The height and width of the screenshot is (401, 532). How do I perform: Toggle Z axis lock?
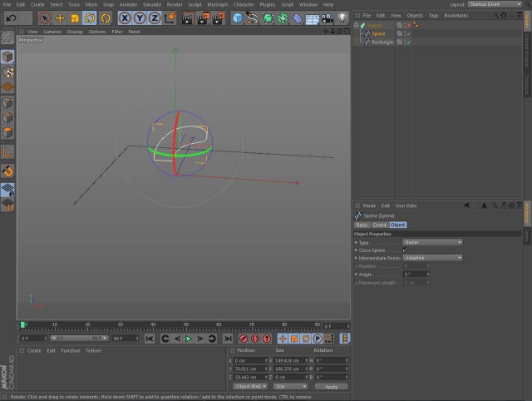155,18
